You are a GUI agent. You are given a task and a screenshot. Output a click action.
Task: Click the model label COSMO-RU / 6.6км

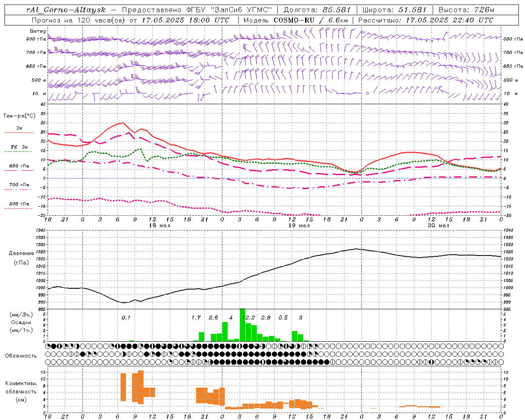point(310,20)
